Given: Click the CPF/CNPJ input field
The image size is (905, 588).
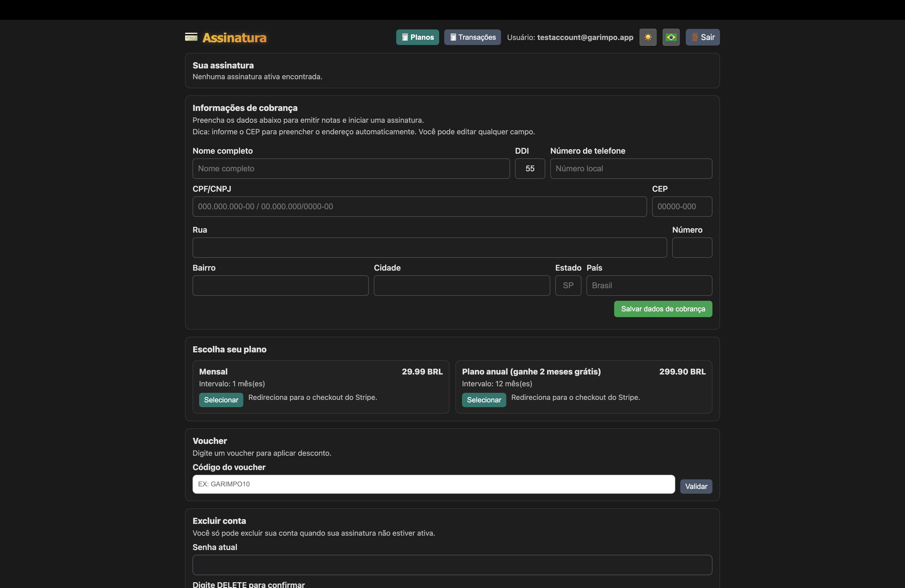Looking at the screenshot, I should (x=419, y=206).
